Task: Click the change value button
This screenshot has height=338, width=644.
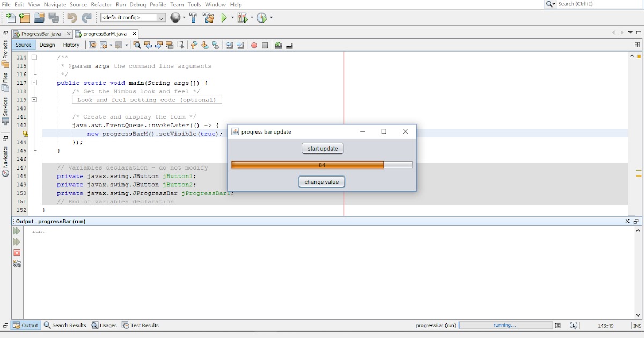Action: [x=321, y=181]
